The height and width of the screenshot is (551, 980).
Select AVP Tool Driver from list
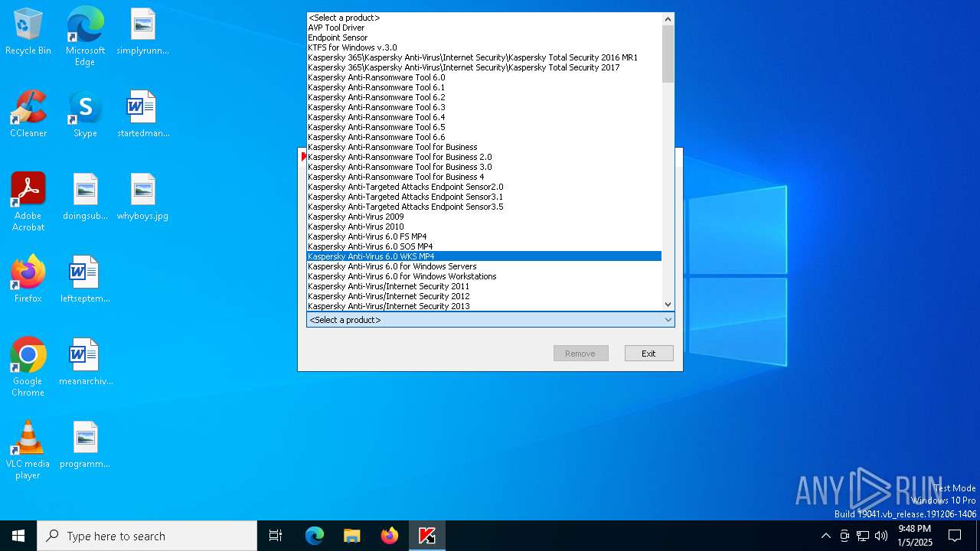point(484,28)
